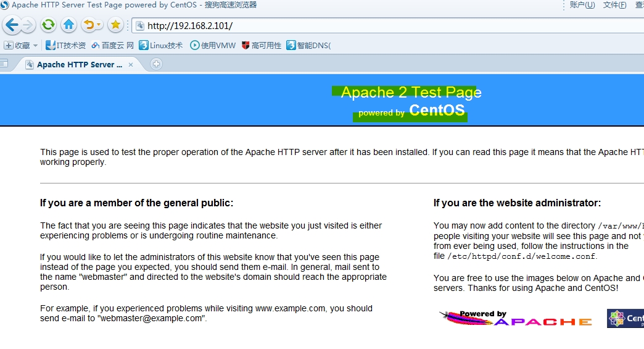Toggle the tab list sidebar icon
Viewport: 644px width, 349px height.
(4, 63)
